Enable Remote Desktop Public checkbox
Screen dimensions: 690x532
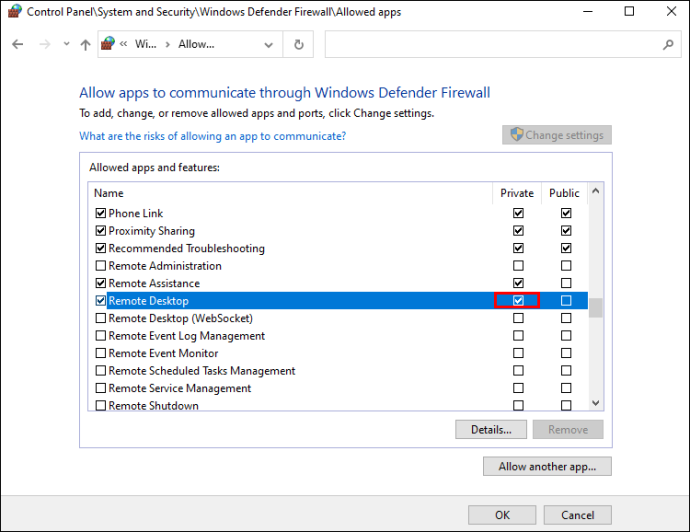pyautogui.click(x=566, y=301)
